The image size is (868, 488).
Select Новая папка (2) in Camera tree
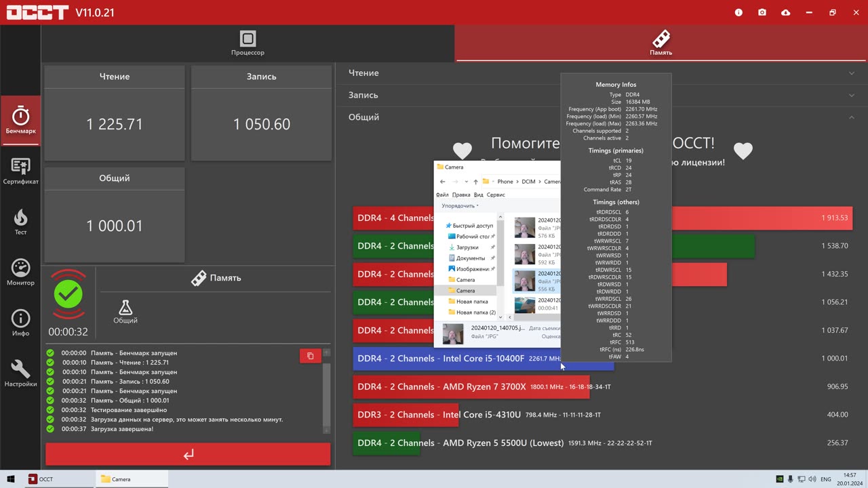(x=472, y=312)
